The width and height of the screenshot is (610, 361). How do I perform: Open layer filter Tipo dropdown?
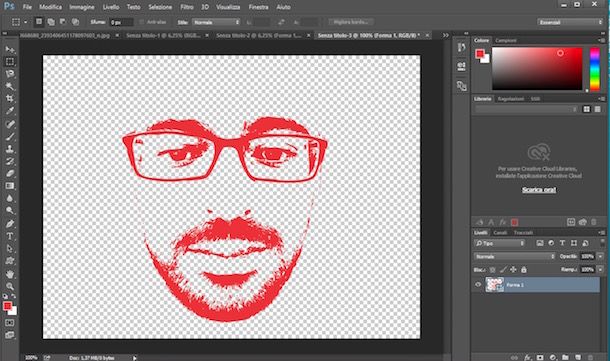[500, 243]
